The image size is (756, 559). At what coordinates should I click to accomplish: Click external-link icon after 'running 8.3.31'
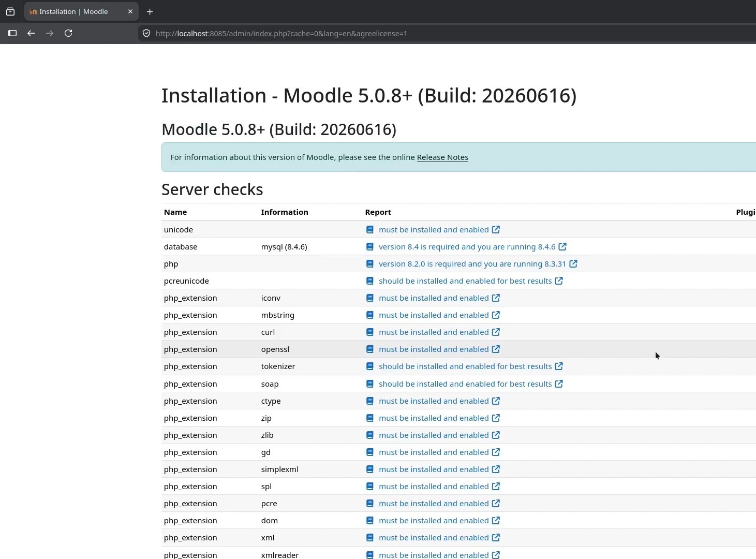[x=573, y=264]
